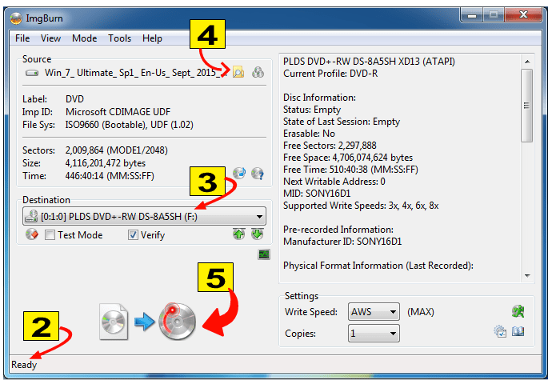
Task: Click the Search for CUE file icon
Action: (x=258, y=72)
